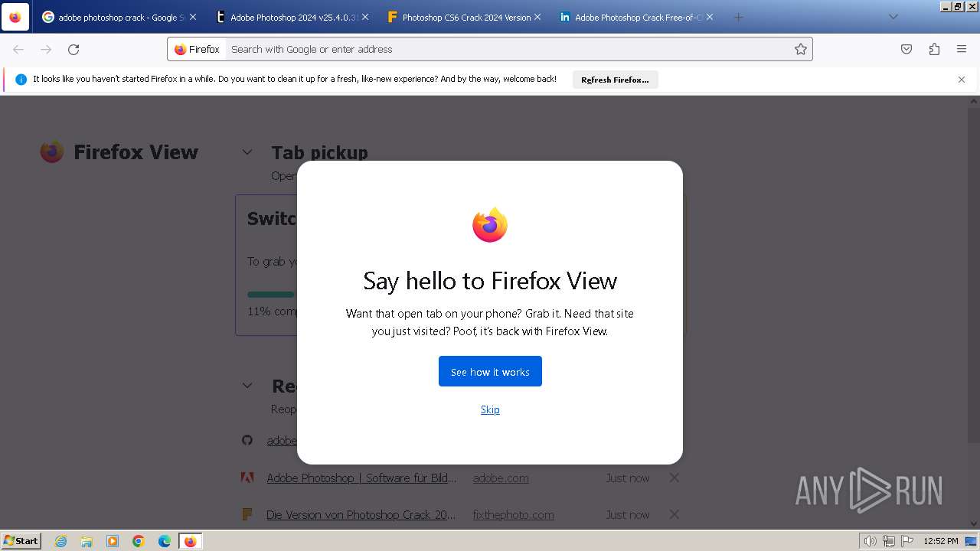Click the fixthephoto favicon in recently closed
The width and height of the screenshot is (980, 551).
(247, 514)
